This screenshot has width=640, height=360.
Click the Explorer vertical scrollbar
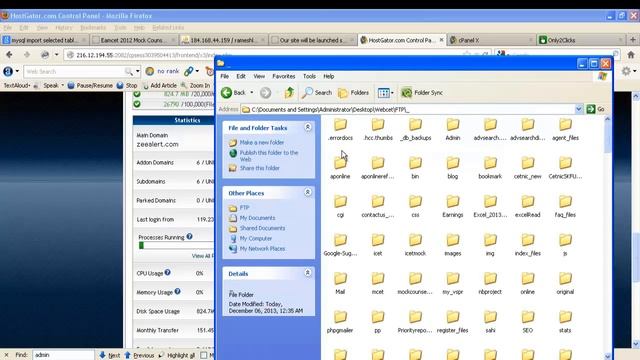[x=607, y=238]
